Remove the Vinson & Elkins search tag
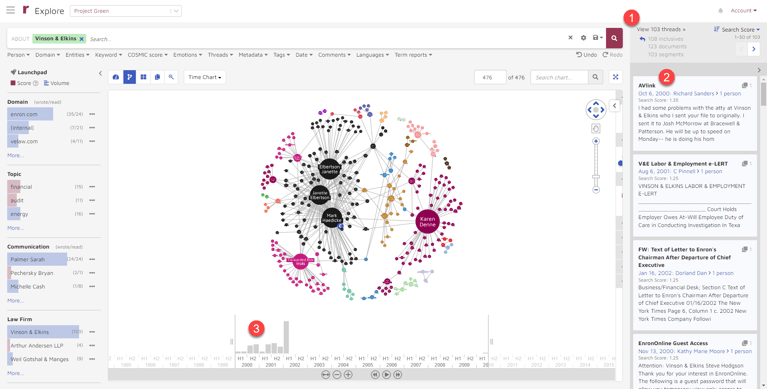 coord(82,39)
